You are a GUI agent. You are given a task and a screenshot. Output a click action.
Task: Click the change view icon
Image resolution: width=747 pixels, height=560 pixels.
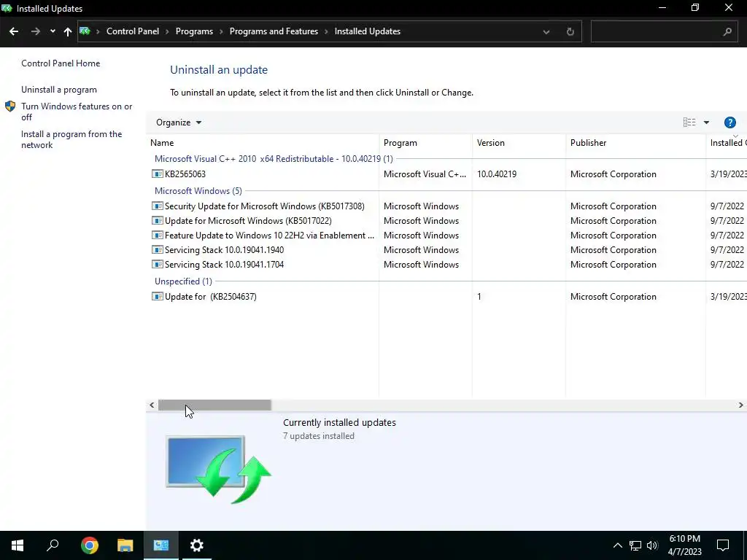coord(689,122)
